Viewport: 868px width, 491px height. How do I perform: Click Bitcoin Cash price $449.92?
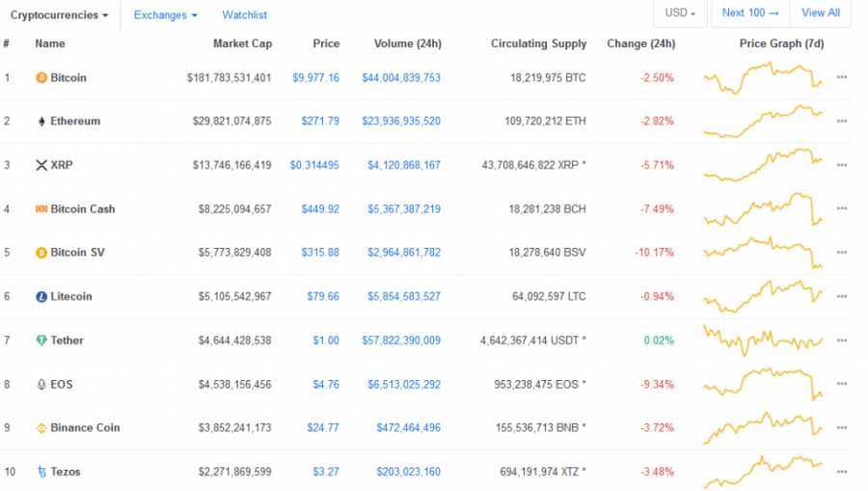pos(320,208)
